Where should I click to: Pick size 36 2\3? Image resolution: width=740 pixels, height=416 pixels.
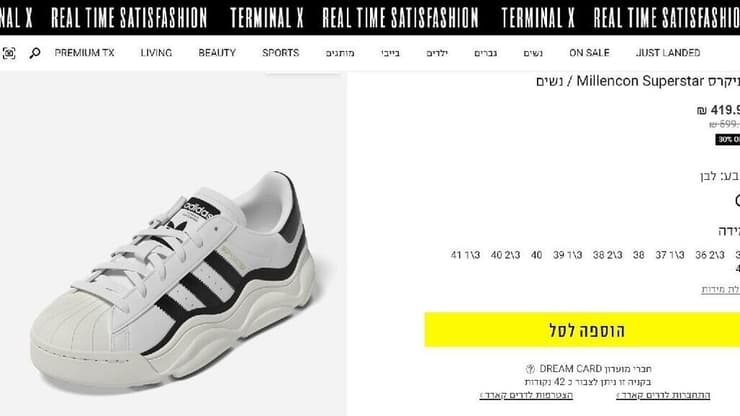point(710,255)
